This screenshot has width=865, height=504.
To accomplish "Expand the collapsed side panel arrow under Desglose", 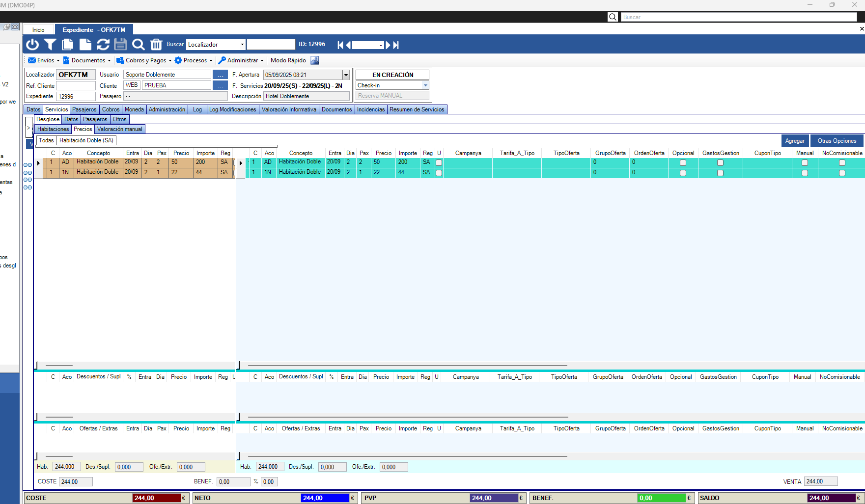I will [28, 128].
